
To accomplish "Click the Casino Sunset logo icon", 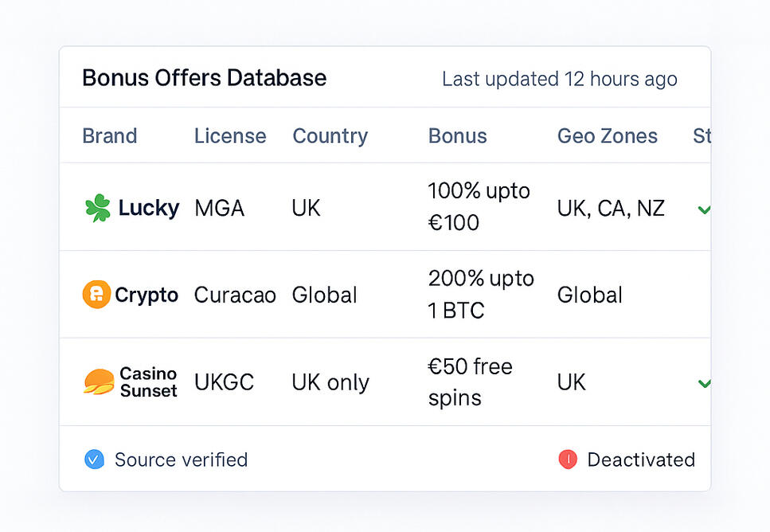I will tap(99, 382).
